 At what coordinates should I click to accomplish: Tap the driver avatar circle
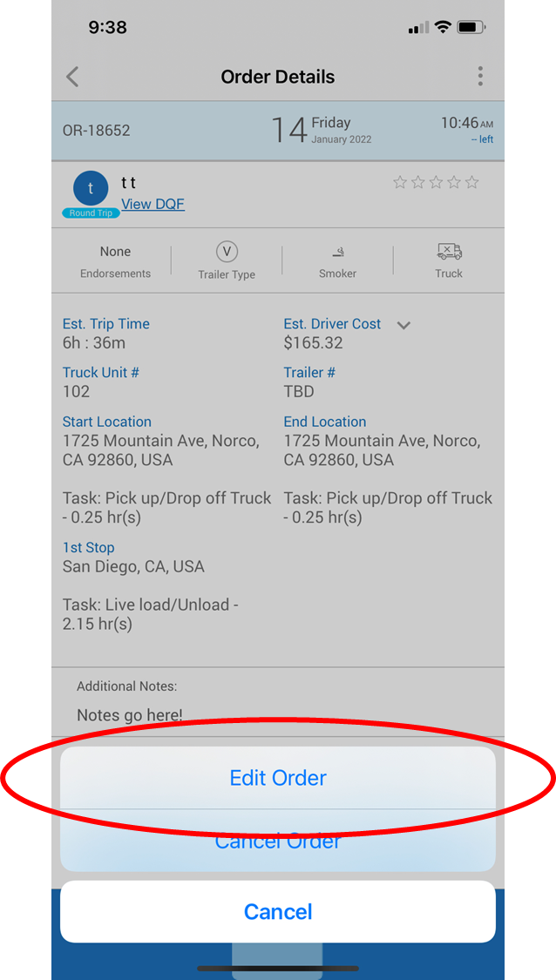tap(91, 188)
